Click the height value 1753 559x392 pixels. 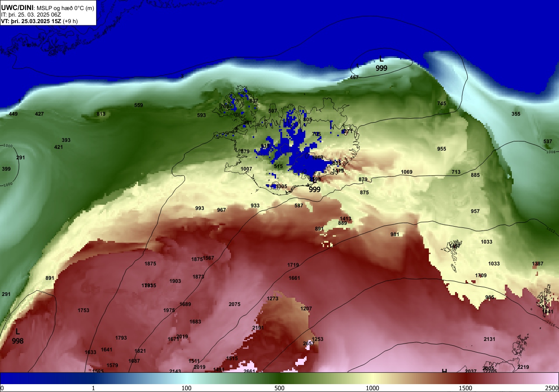pos(83,310)
